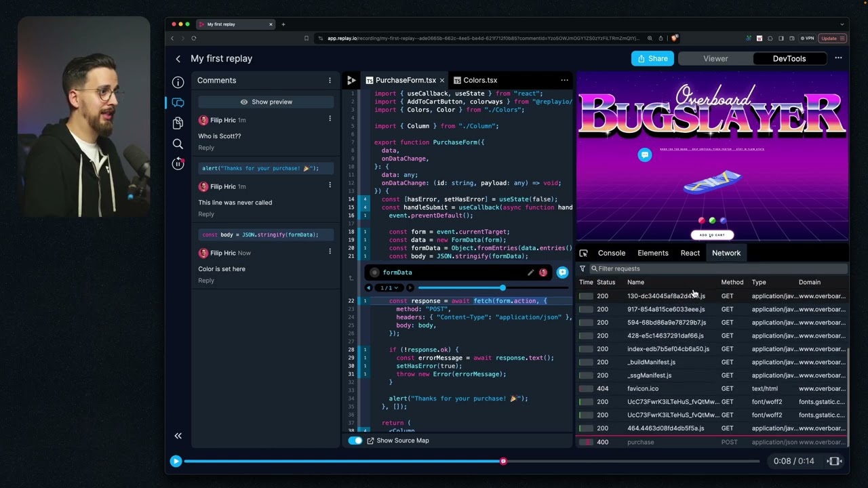
Task: Play the replay
Action: coord(176,461)
